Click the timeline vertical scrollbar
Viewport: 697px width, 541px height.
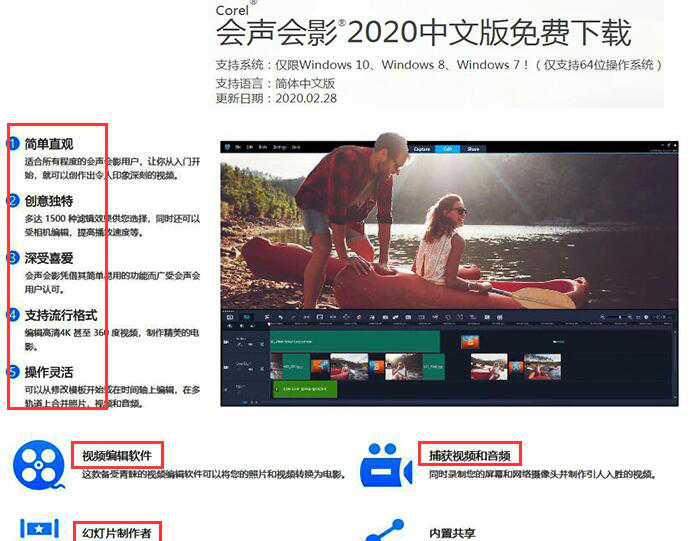click(675, 364)
